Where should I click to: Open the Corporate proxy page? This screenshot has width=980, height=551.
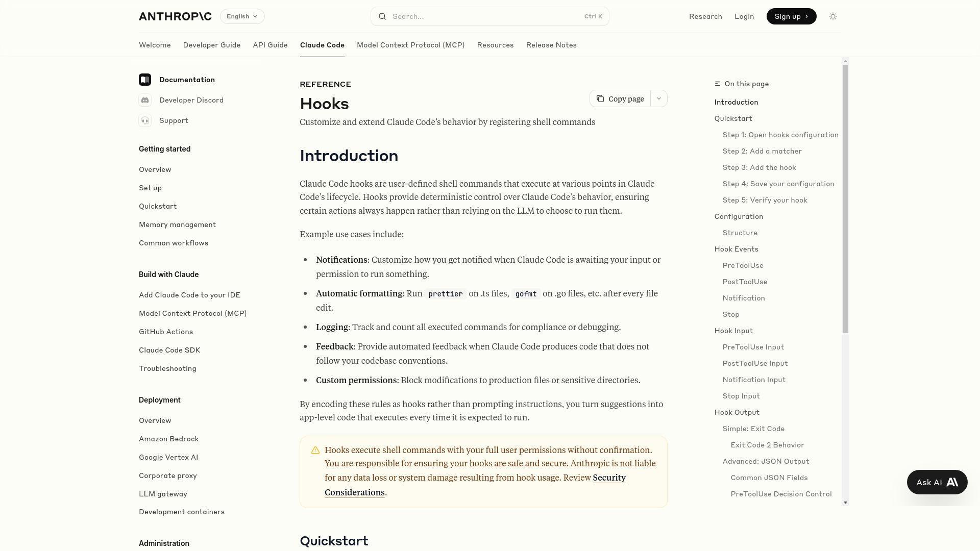167,475
